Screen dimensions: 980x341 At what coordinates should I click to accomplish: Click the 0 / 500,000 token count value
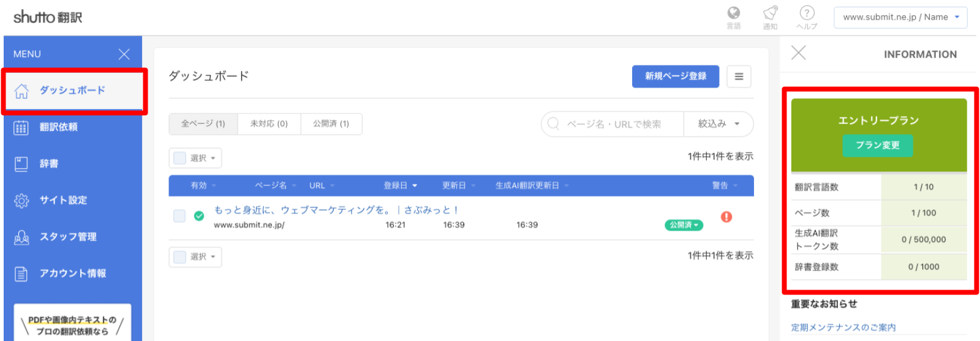click(924, 239)
